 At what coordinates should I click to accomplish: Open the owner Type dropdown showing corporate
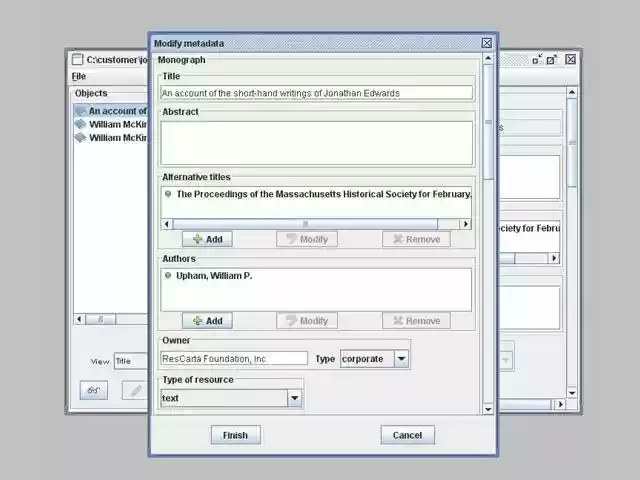[x=401, y=358]
